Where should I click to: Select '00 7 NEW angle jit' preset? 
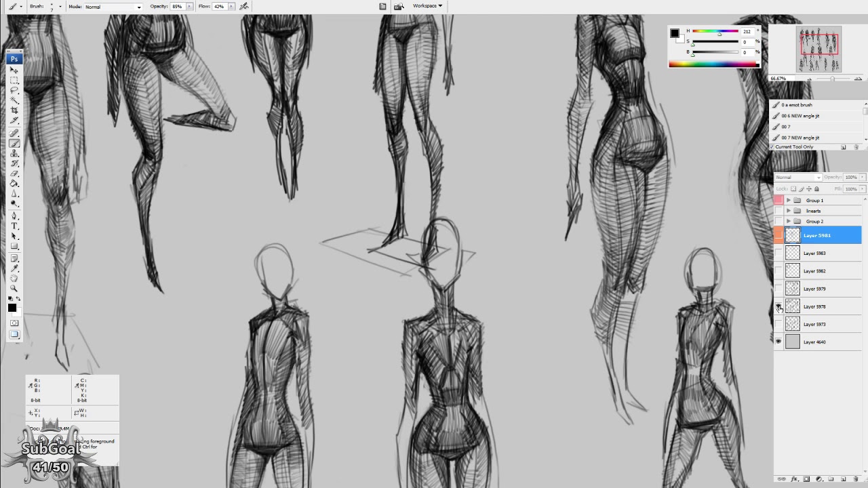click(x=817, y=138)
